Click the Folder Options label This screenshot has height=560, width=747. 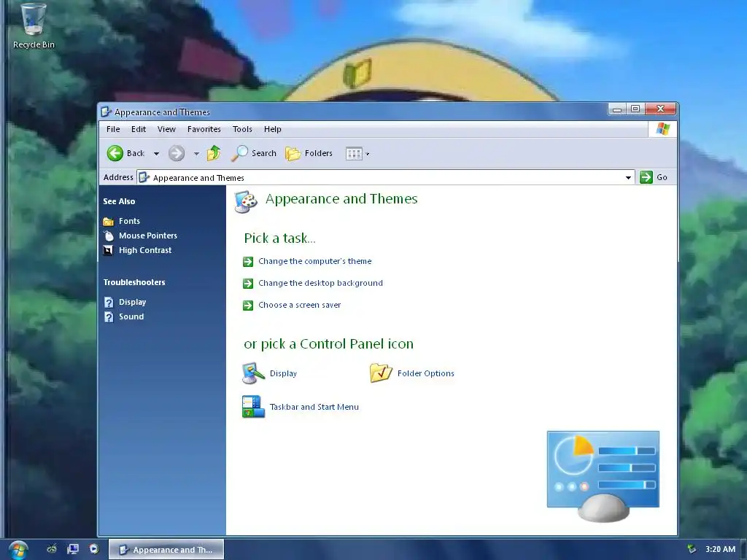426,373
